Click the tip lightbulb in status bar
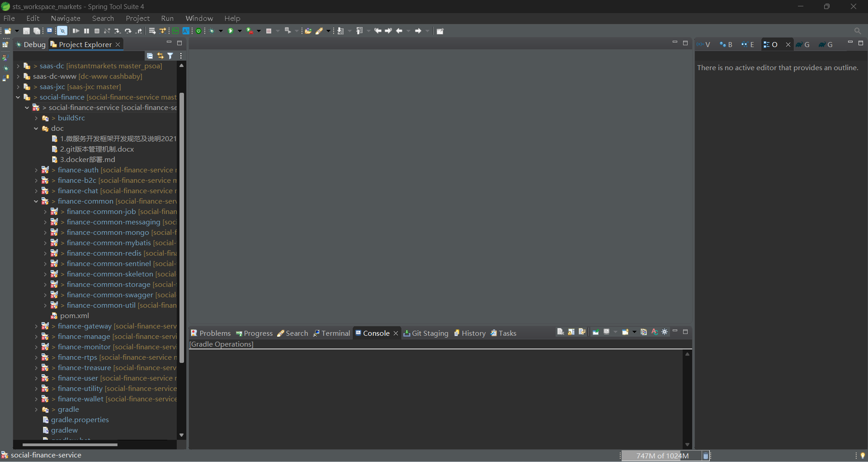 tap(863, 456)
